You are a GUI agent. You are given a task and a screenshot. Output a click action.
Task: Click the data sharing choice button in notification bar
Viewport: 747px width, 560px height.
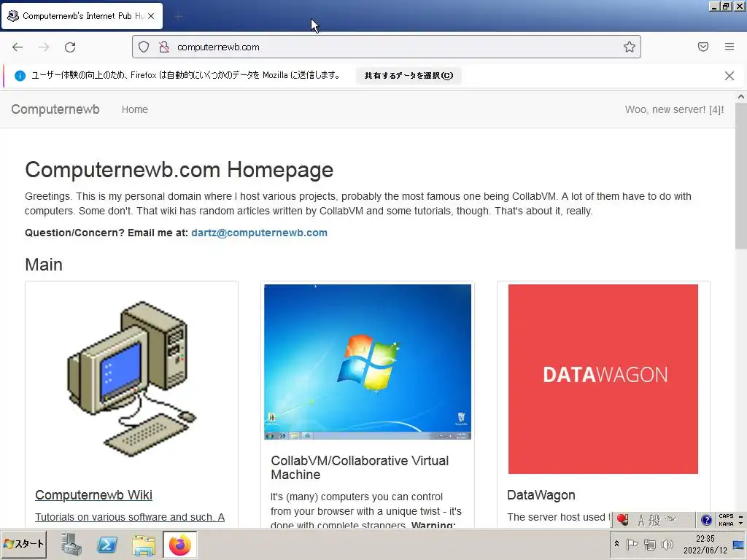[409, 75]
